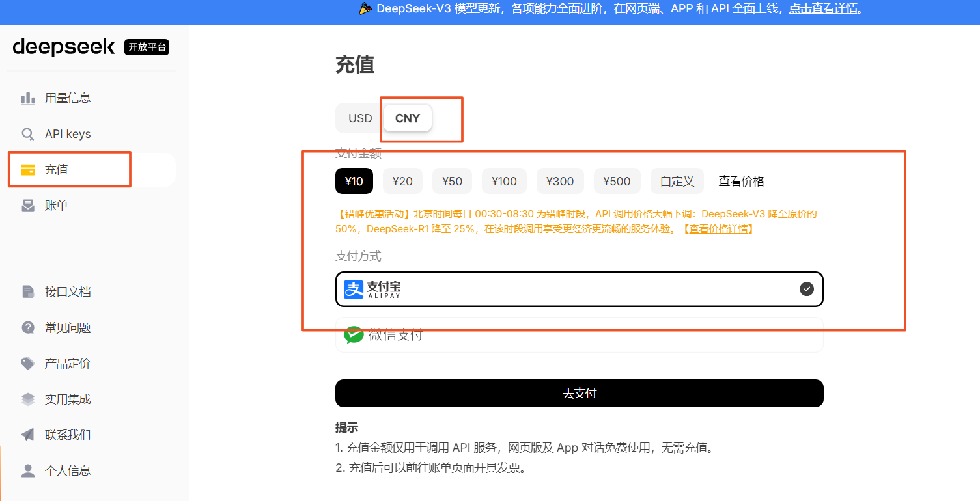The image size is (980, 501).
Task: Select the ¥20 amount
Action: 402,181
